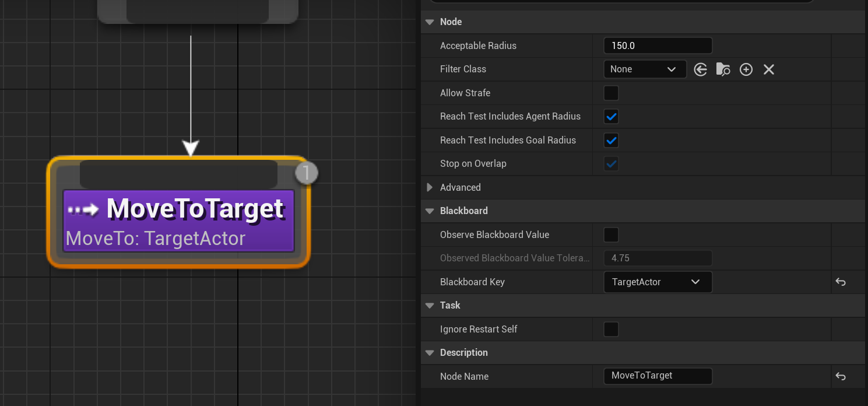Reset Node Name to default arrow
This screenshot has width=868, height=406.
[841, 376]
